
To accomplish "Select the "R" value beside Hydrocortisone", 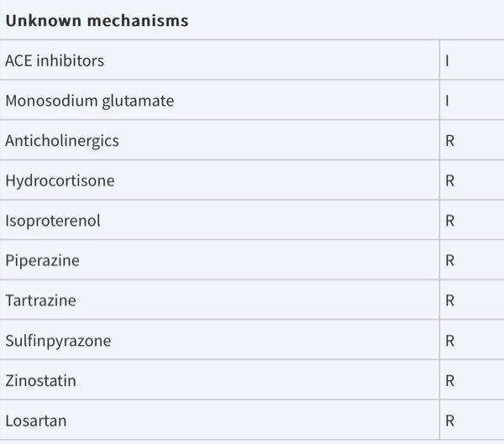I will 450,180.
